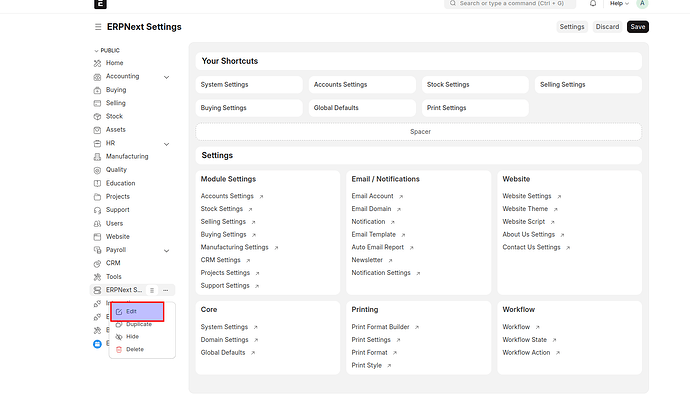Viewport: 690px width, 401px height.
Task: Open Auto Email Report link
Action: pos(378,247)
